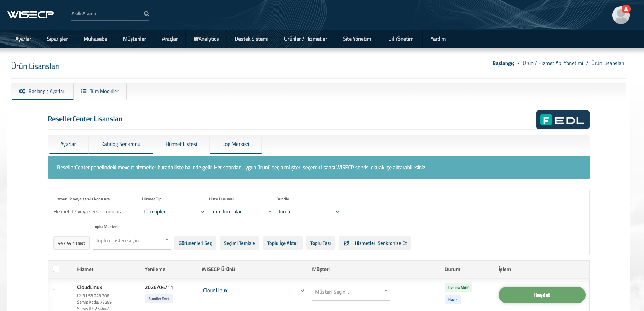This screenshot has height=311, width=644.
Task: Click the WISECP logo
Action: pyautogui.click(x=30, y=14)
